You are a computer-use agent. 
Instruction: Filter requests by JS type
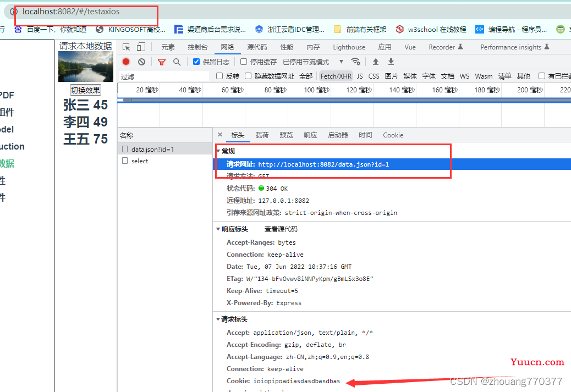(x=360, y=76)
